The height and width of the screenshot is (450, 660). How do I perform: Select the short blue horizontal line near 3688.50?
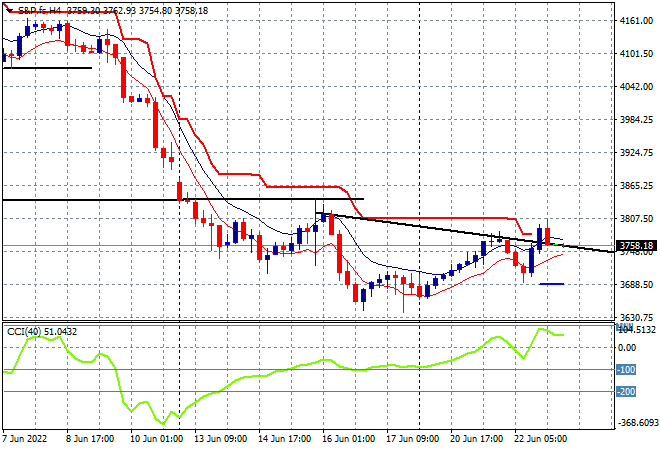point(551,284)
